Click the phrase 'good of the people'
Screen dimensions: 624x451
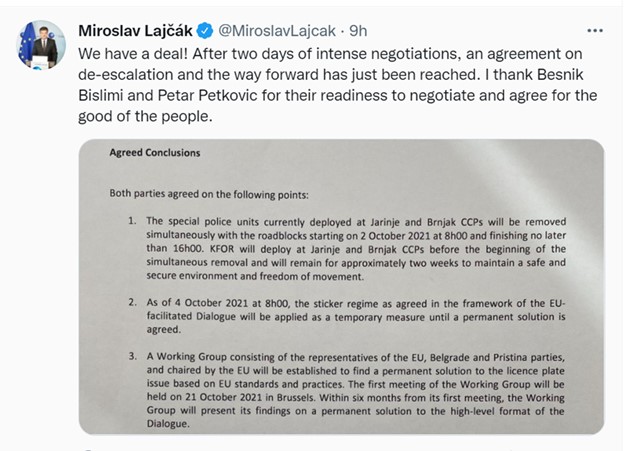143,116
